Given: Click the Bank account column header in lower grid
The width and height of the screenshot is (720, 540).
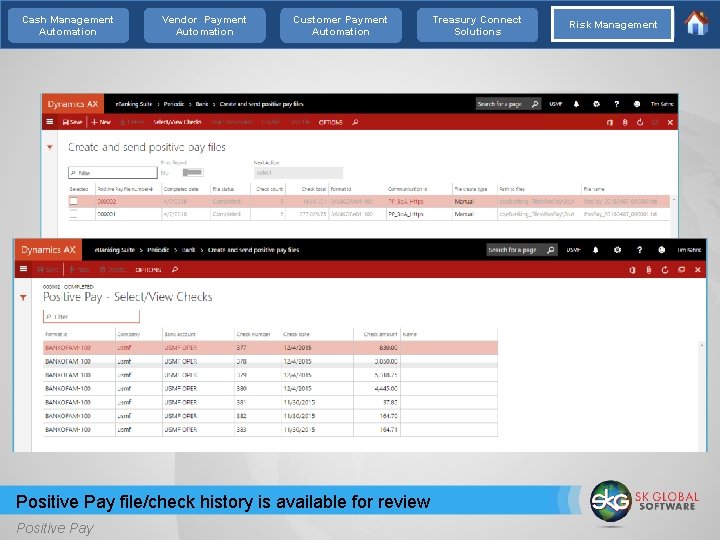Looking at the screenshot, I should coord(180,334).
